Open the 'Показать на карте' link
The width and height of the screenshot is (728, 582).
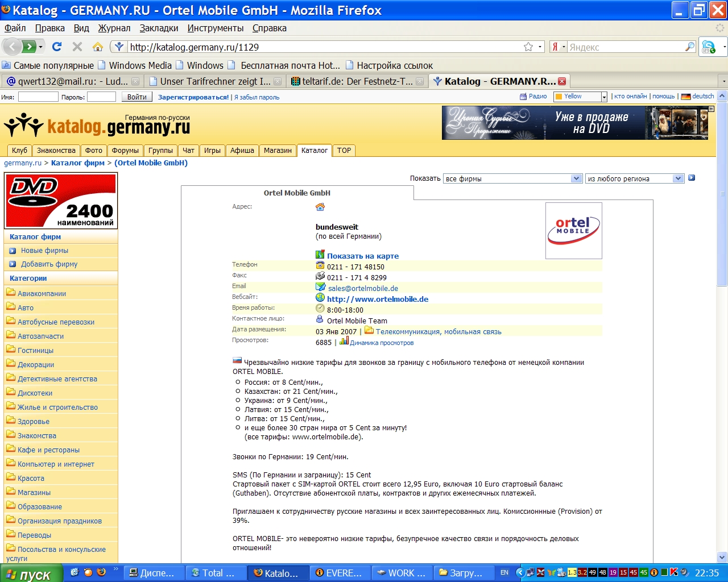pyautogui.click(x=362, y=256)
